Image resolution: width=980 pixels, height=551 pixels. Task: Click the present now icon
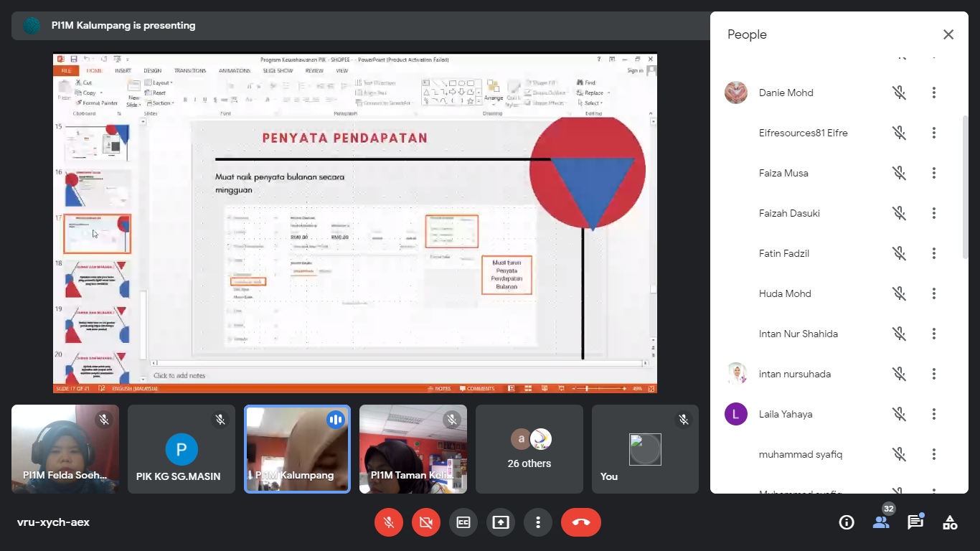(501, 522)
